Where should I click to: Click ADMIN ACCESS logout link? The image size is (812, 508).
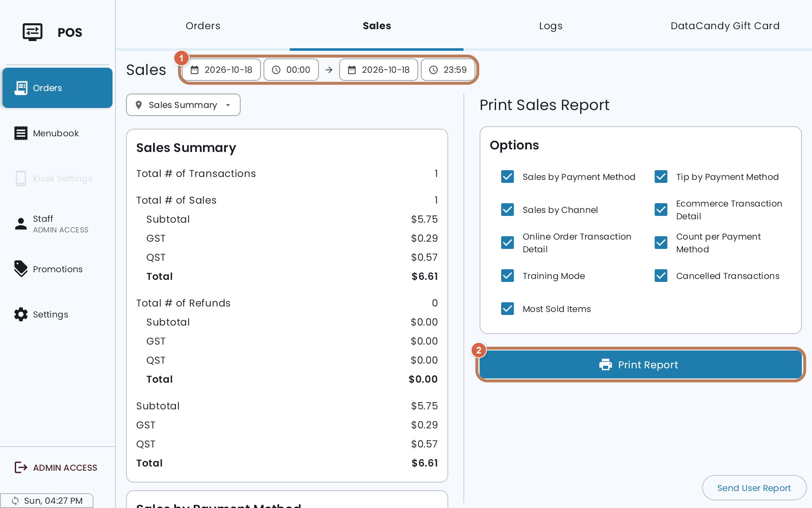(58, 467)
